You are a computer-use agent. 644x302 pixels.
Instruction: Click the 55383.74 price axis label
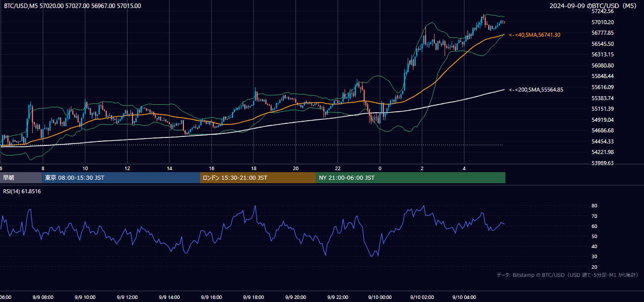(603, 98)
